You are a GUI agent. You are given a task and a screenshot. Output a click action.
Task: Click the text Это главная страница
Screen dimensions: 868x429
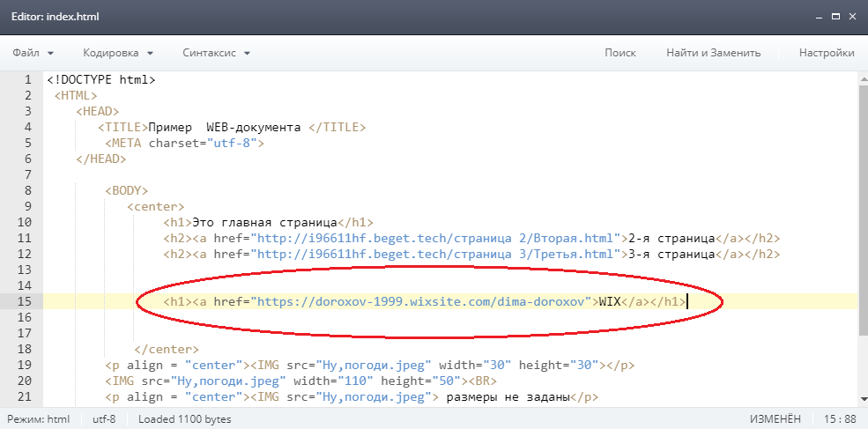coord(264,223)
